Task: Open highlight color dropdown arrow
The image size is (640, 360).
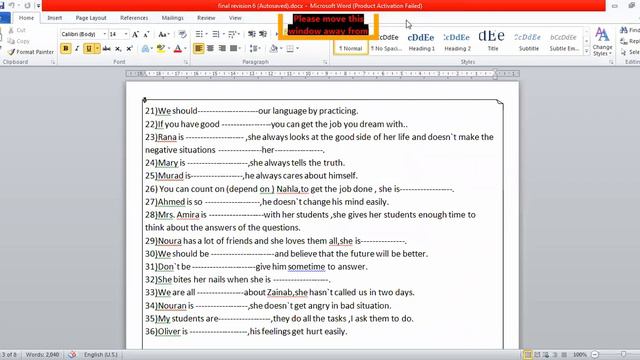Action: pyautogui.click(x=169, y=49)
